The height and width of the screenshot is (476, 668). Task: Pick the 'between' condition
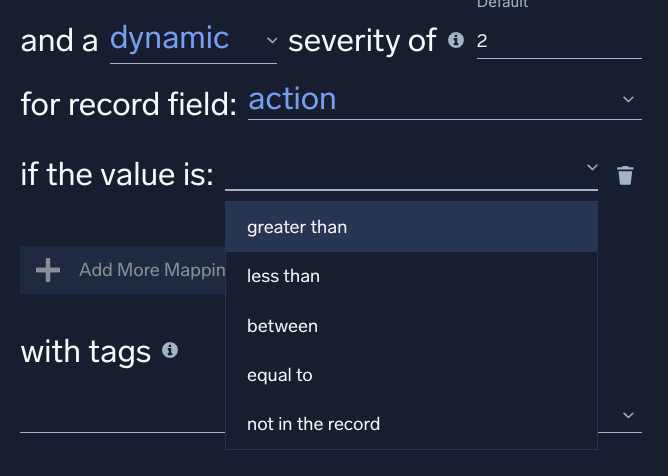(x=282, y=326)
